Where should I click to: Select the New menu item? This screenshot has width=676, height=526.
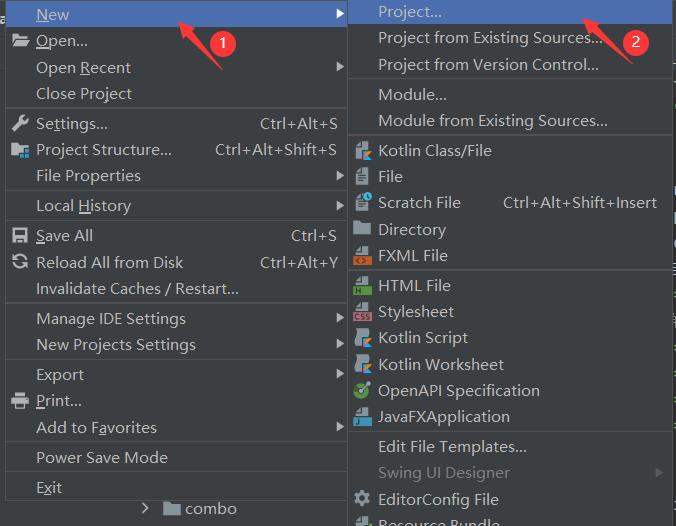tap(176, 14)
